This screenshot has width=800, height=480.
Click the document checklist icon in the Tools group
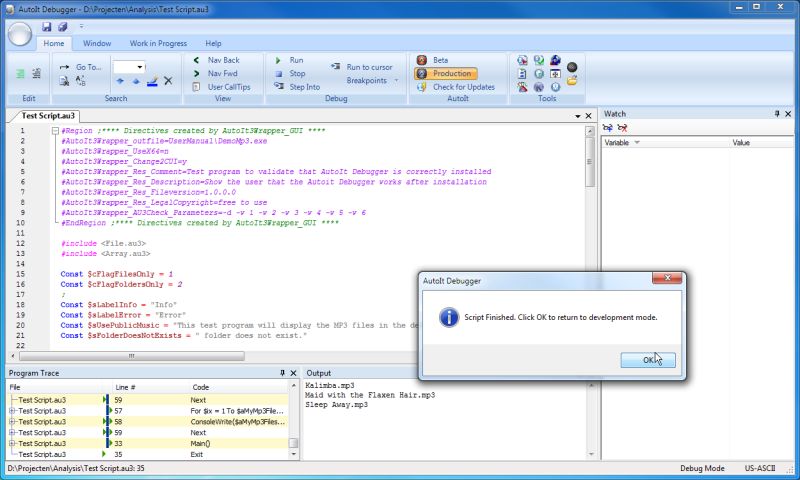[522, 73]
